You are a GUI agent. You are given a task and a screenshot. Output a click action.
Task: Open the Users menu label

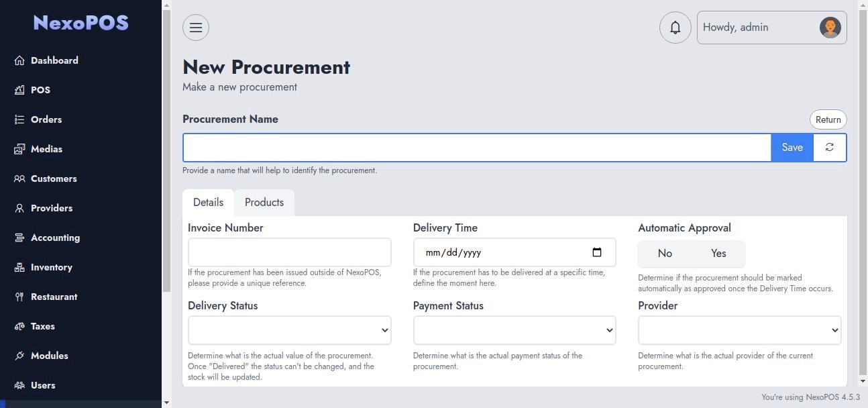click(x=43, y=385)
